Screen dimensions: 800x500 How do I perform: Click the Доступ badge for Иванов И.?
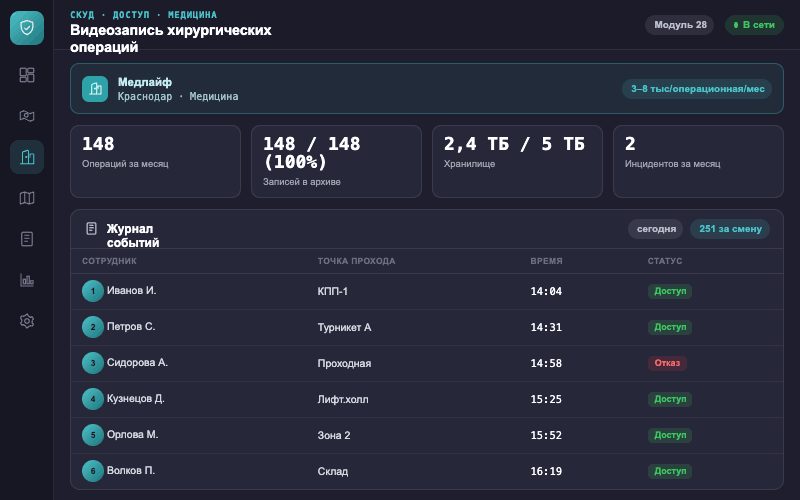(670, 291)
